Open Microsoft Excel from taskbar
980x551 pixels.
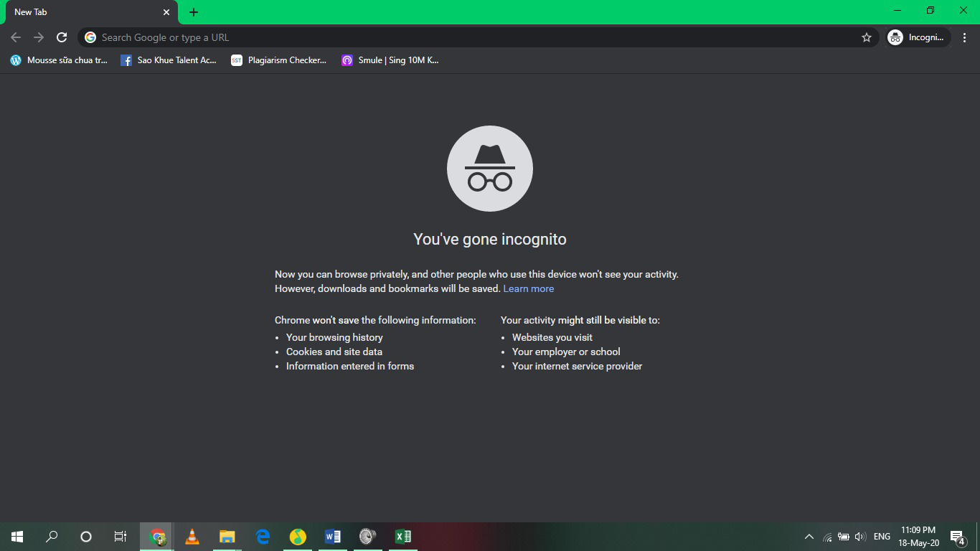[402, 537]
